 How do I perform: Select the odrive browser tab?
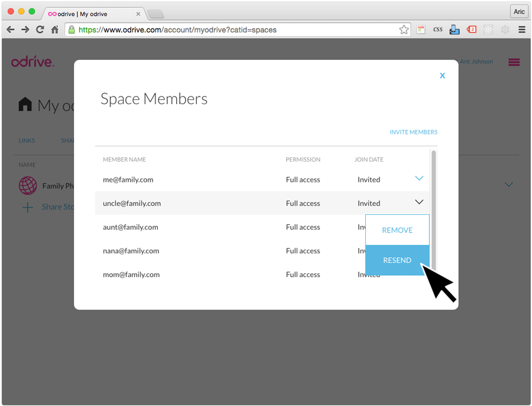93,14
